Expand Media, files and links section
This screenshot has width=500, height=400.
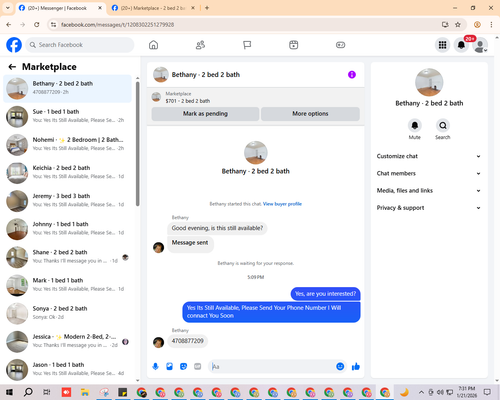click(429, 191)
